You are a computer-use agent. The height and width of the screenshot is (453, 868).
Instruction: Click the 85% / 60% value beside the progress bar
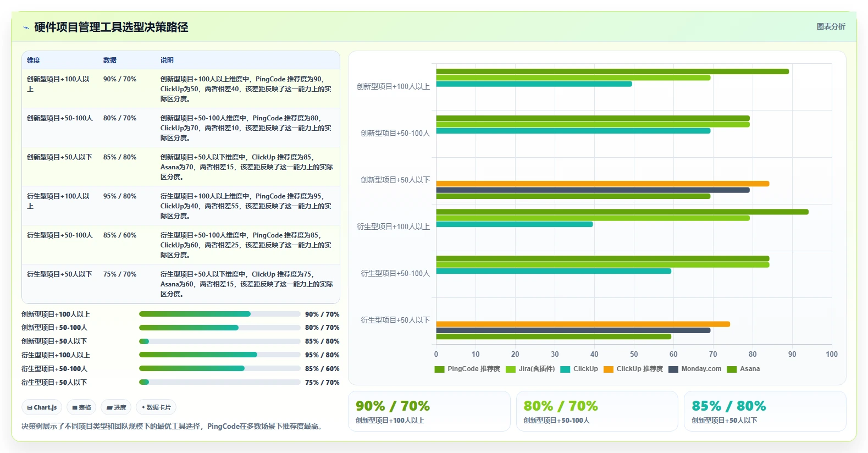tap(322, 369)
